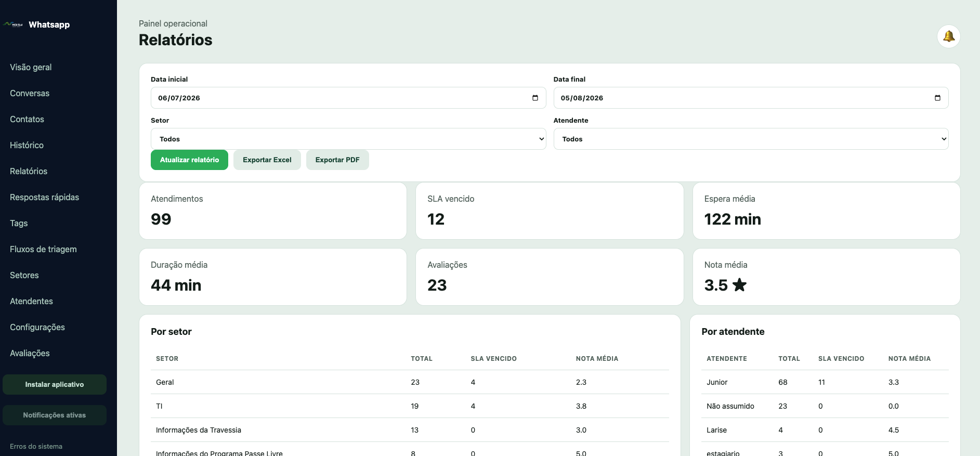Navigate to Fluxos de triagem

click(x=43, y=249)
